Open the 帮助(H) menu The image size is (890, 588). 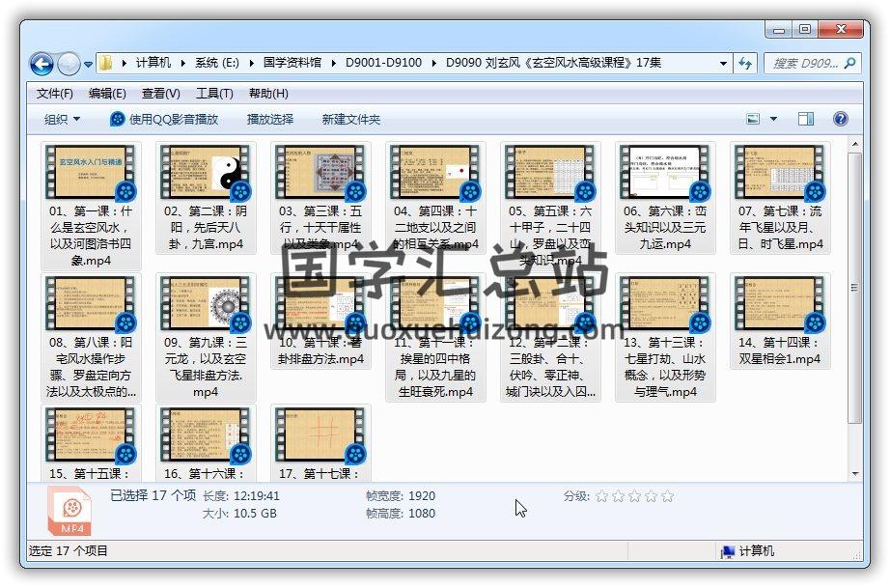268,94
